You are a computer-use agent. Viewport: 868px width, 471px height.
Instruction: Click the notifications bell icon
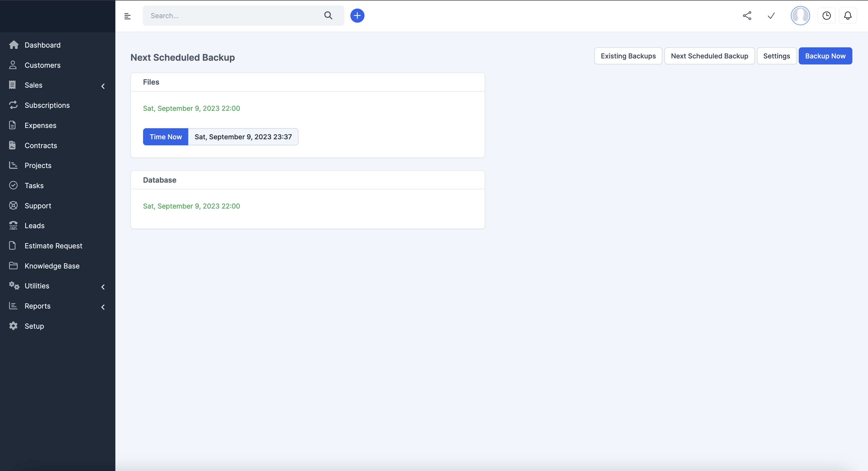(848, 16)
